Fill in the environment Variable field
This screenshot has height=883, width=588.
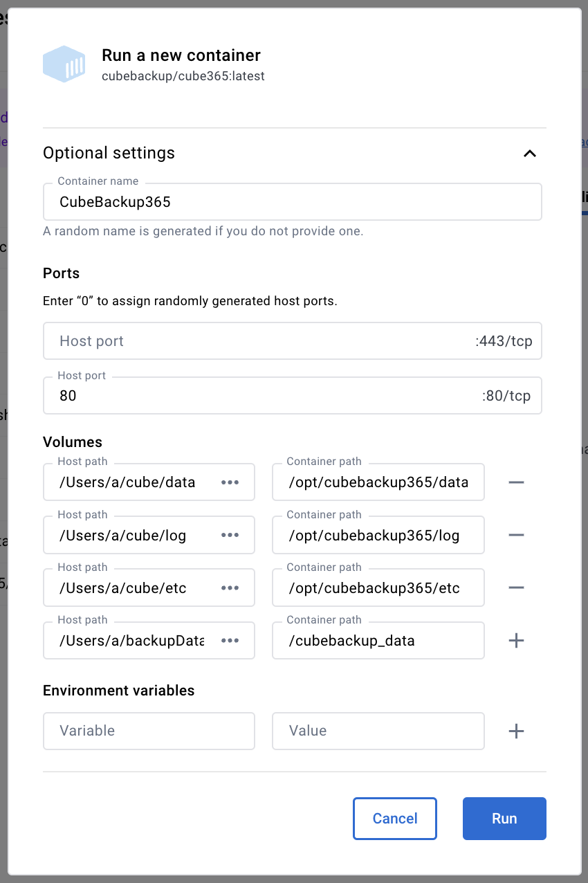(149, 731)
